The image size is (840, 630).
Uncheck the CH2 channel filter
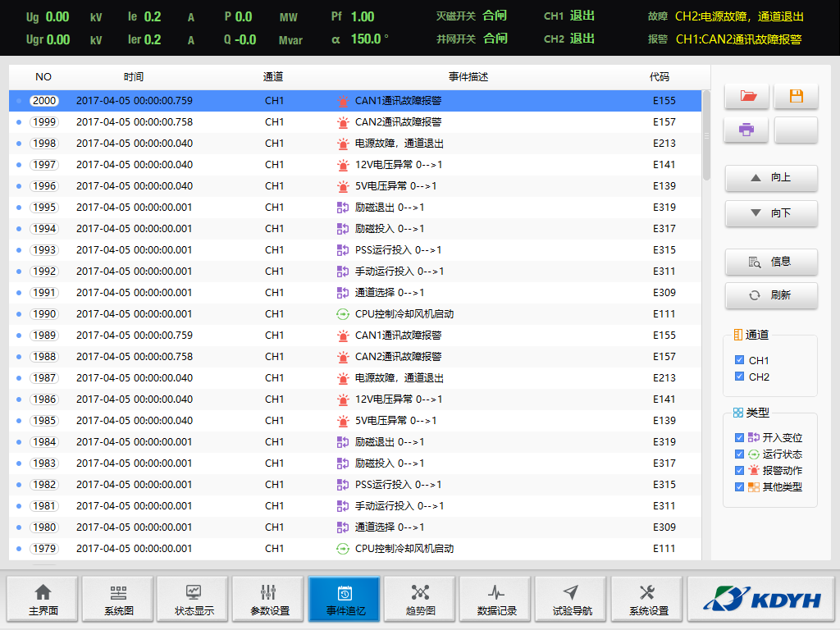point(740,377)
